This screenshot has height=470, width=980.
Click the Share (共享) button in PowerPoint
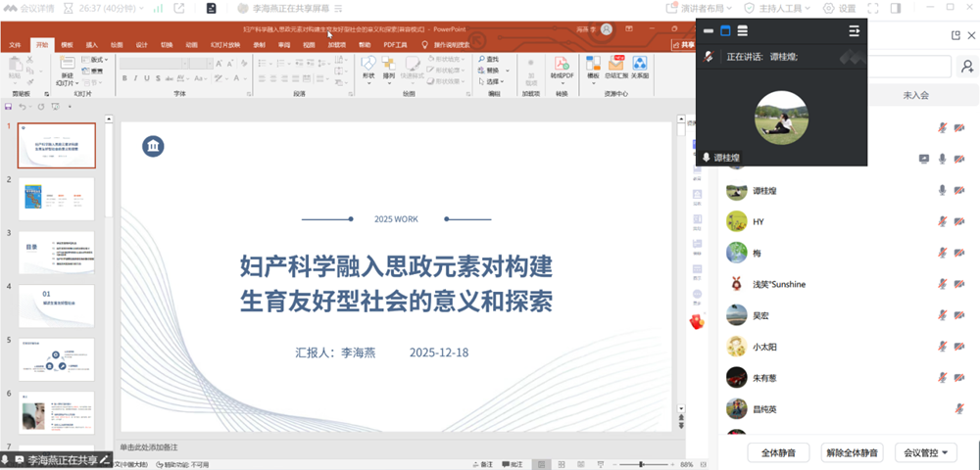pyautogui.click(x=683, y=45)
